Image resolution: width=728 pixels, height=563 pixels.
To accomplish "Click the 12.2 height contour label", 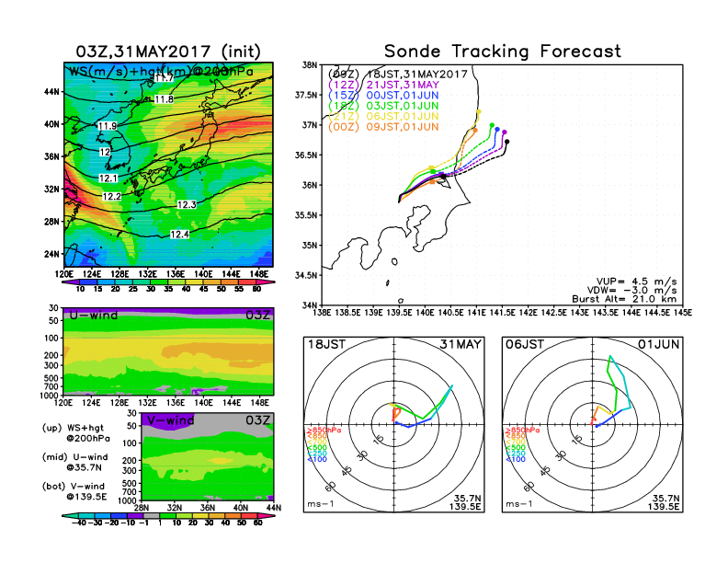I will click(111, 197).
